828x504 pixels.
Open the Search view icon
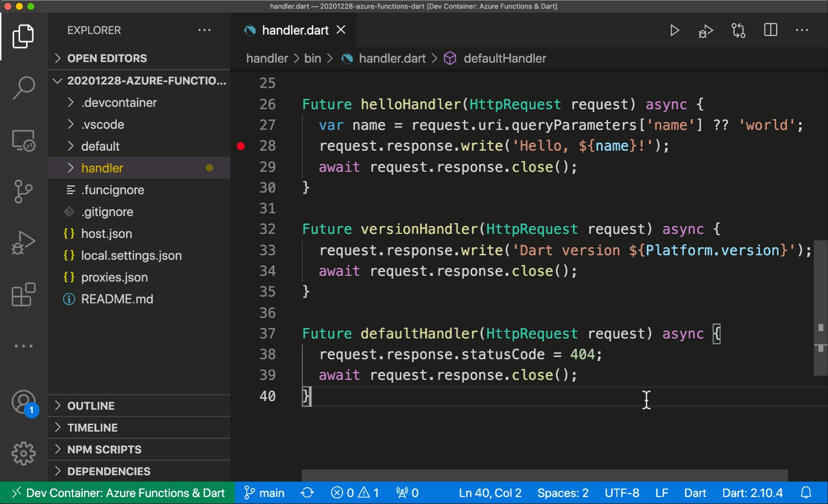pos(23,88)
